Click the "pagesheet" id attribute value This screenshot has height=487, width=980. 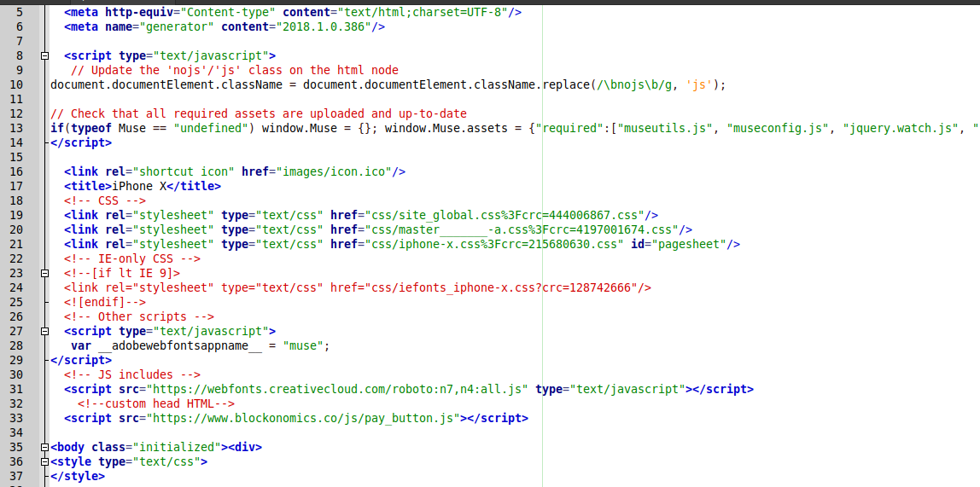(x=688, y=244)
